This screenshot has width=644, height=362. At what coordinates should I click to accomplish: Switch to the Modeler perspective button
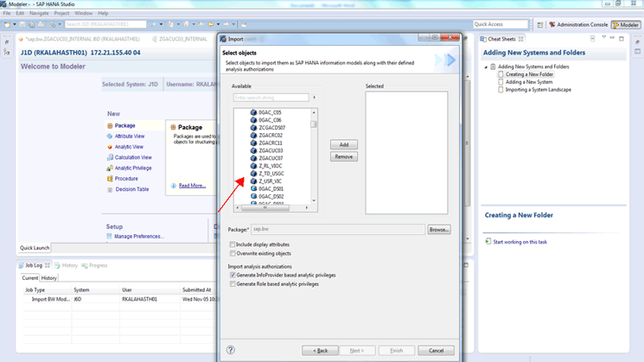pos(625,25)
